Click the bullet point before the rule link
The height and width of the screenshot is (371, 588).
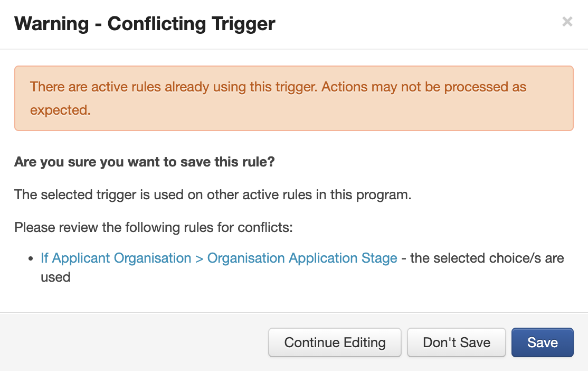click(x=31, y=259)
